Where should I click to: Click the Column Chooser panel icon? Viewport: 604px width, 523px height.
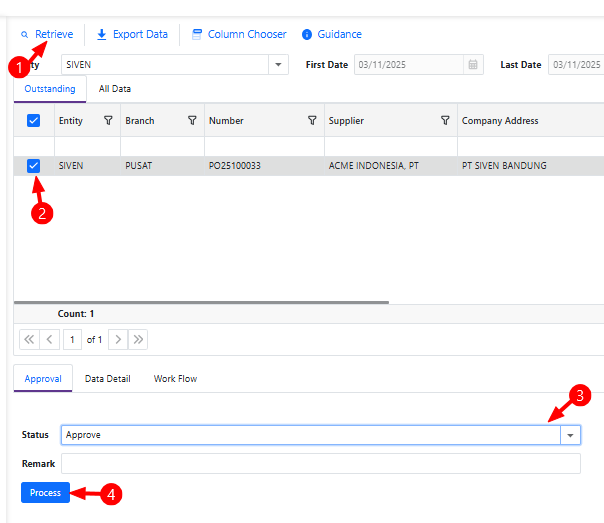(x=197, y=34)
